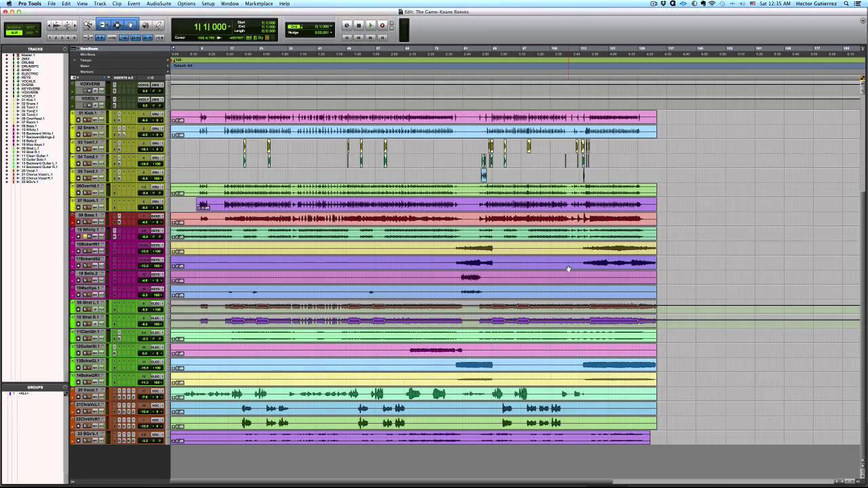
Task: Open the 2MIX output selector on VOXDLY track
Action: pos(155,99)
